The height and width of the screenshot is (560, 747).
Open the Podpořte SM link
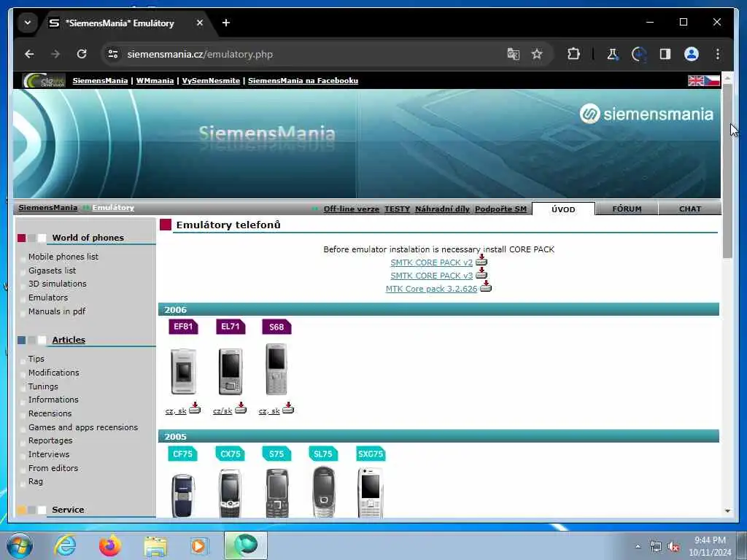500,209
